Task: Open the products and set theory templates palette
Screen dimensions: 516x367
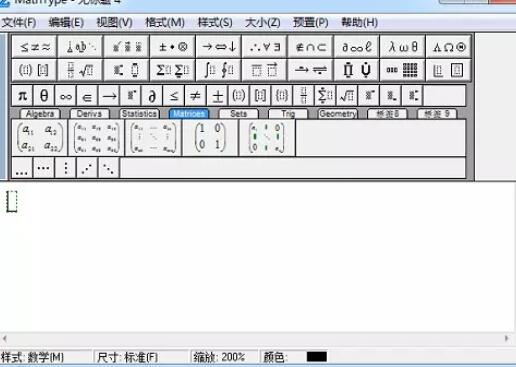Action: [x=357, y=70]
